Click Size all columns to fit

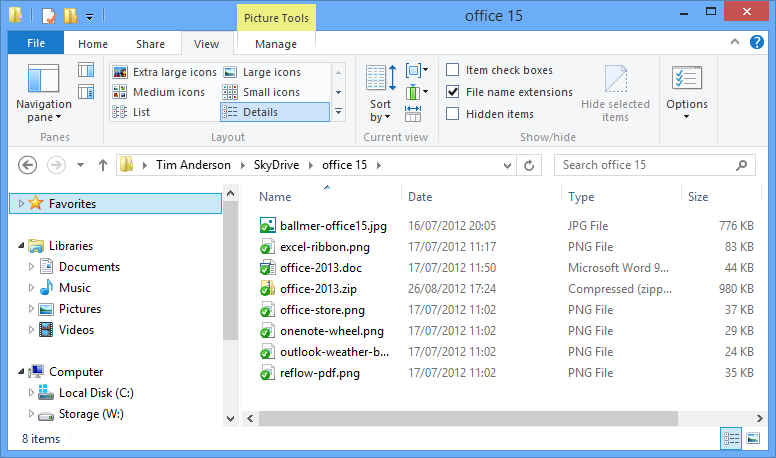pos(413,114)
